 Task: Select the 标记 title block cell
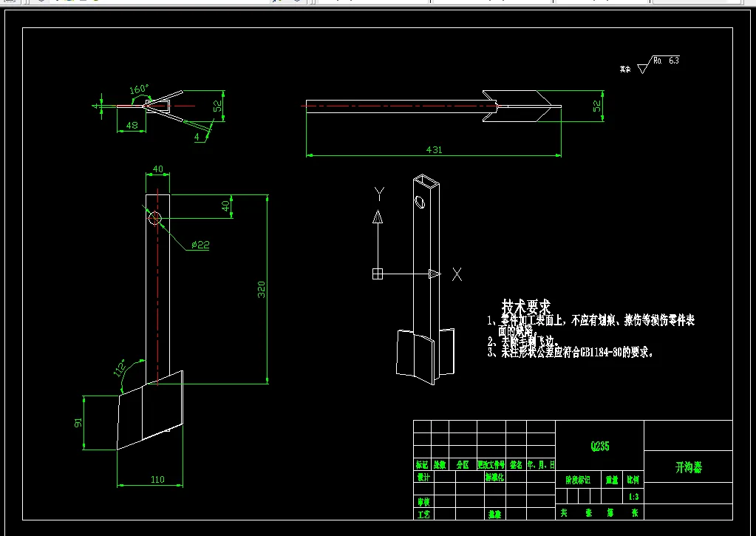tap(422, 464)
